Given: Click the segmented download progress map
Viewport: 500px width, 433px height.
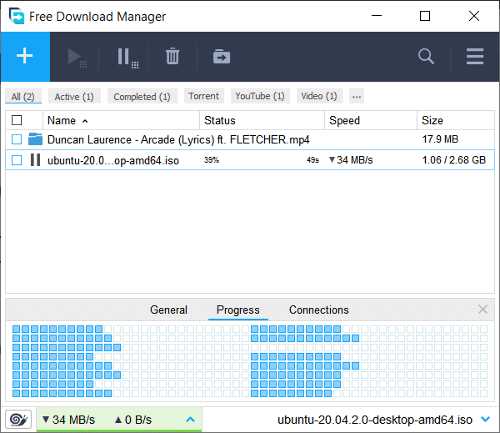Looking at the screenshot, I should pyautogui.click(x=250, y=362).
